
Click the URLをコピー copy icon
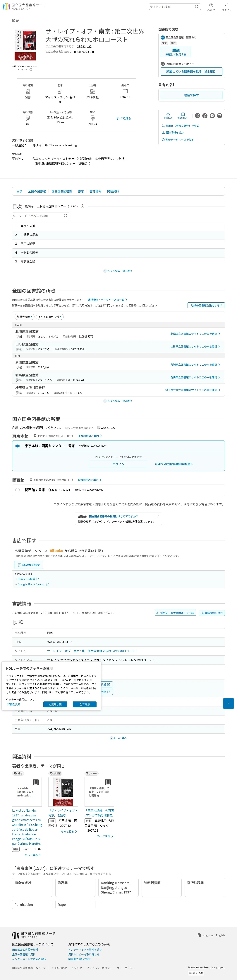click(x=183, y=116)
